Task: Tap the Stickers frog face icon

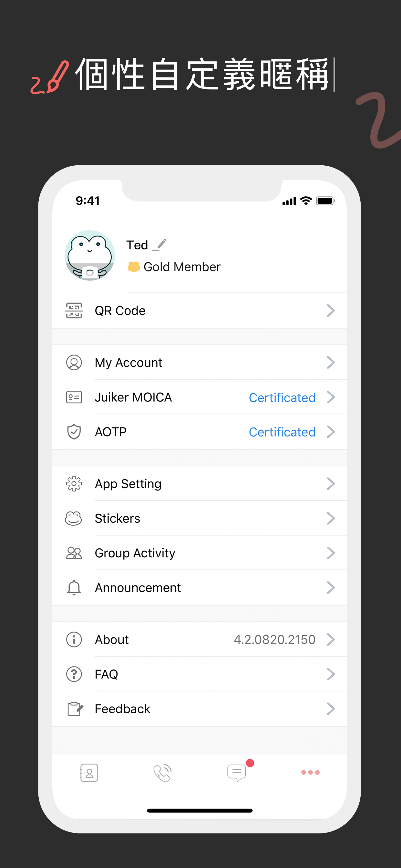Action: (x=74, y=518)
